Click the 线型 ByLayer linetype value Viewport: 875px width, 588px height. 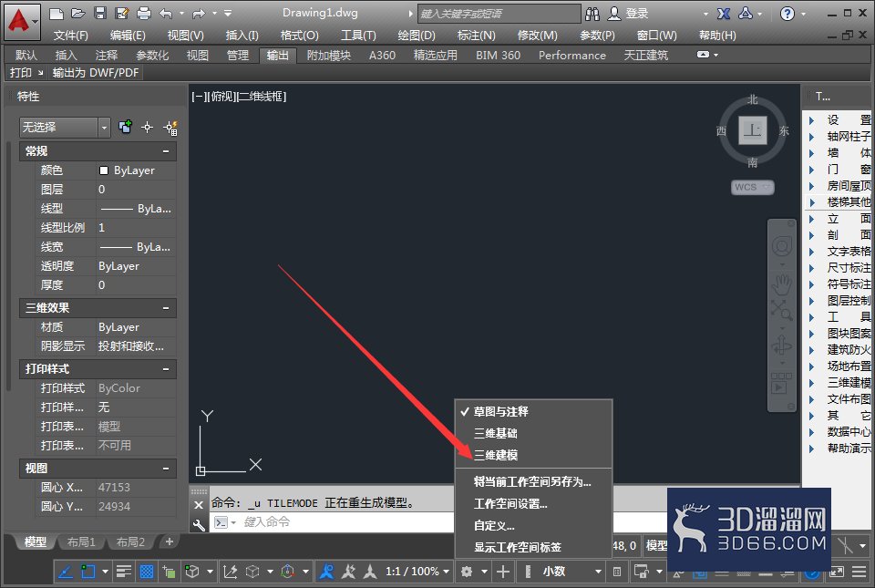(136, 209)
